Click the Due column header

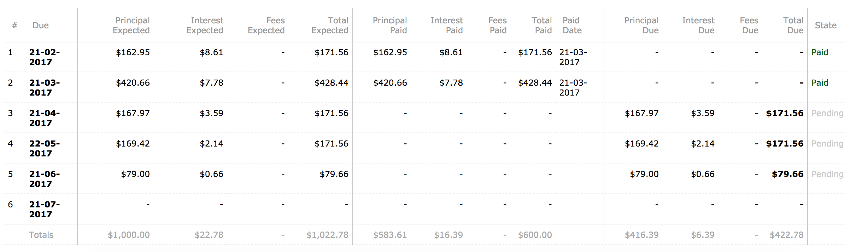(x=41, y=25)
